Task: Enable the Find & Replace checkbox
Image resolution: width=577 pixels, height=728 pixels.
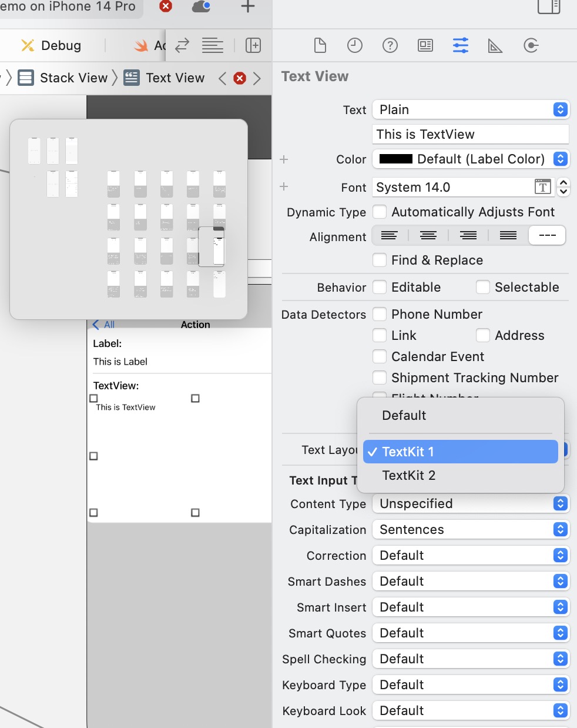Action: (x=380, y=260)
